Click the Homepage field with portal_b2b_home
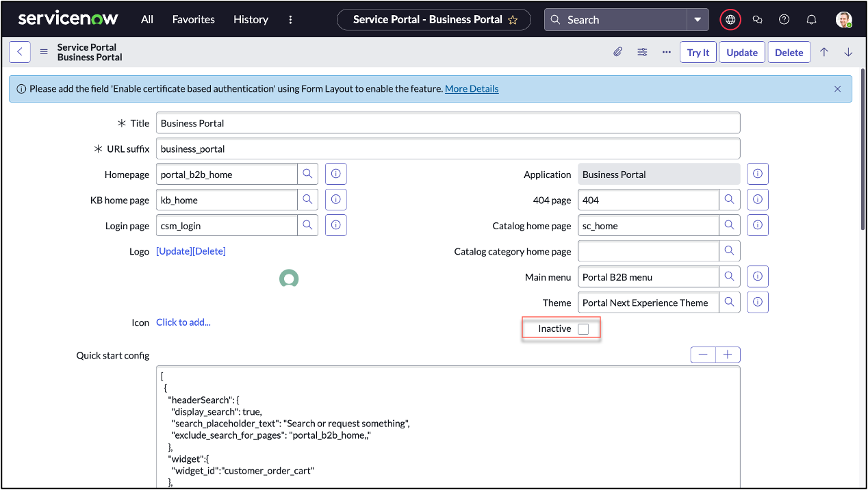The height and width of the screenshot is (490, 868). 227,175
